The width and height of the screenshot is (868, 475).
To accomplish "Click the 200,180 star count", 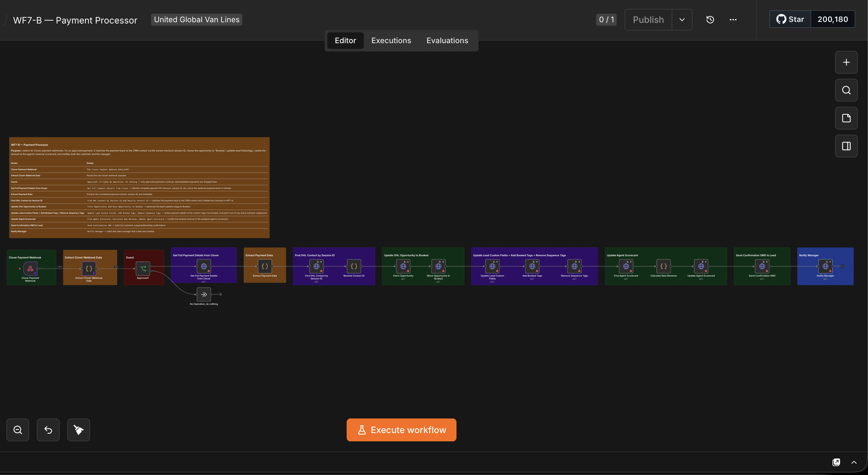I will pyautogui.click(x=832, y=19).
